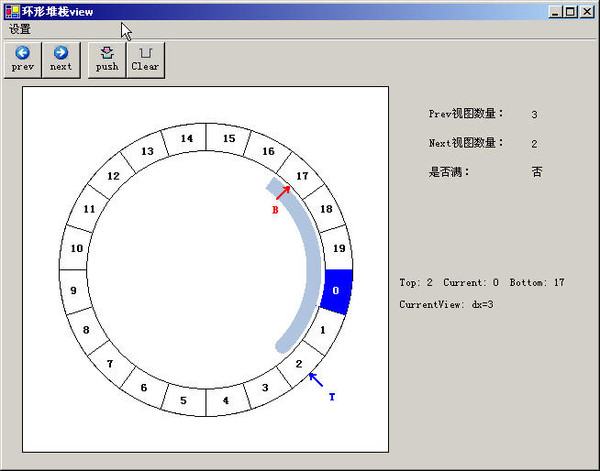Select ring segment 14 at top
600x471 pixels.
186,139
